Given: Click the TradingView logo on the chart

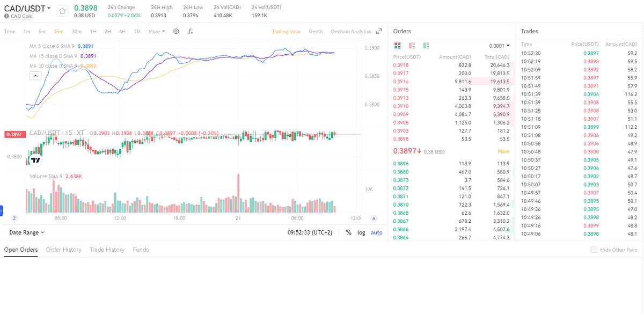Looking at the screenshot, I should click(35, 160).
